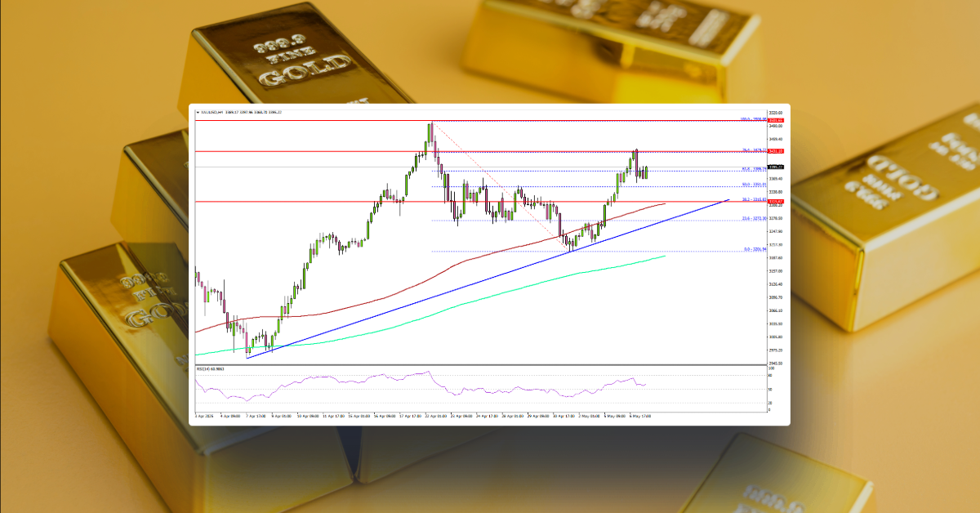980x513 pixels.
Task: Select the 76.4 - 3479.72 Fibonacci label
Action: [x=751, y=150]
